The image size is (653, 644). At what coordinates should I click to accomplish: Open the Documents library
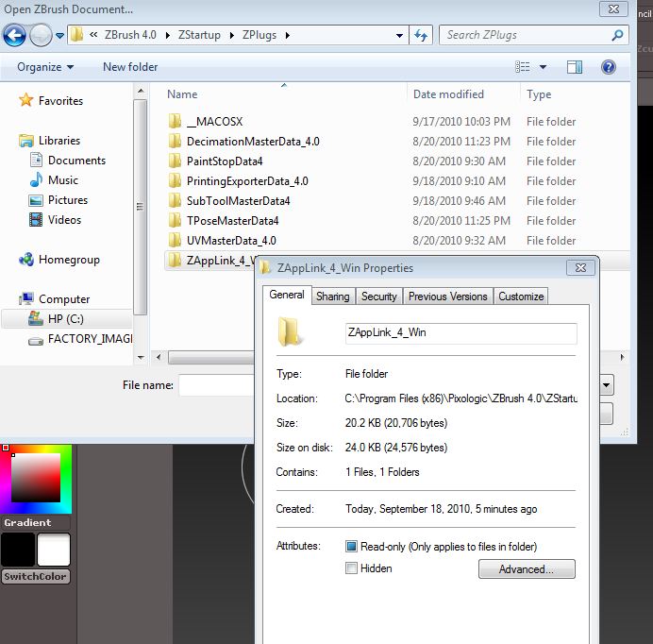coord(68,161)
